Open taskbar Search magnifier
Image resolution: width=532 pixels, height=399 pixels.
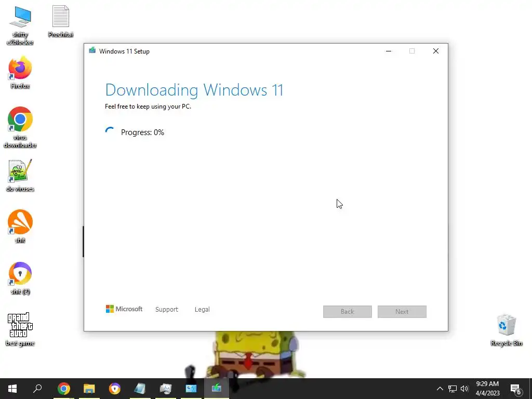pyautogui.click(x=37, y=389)
